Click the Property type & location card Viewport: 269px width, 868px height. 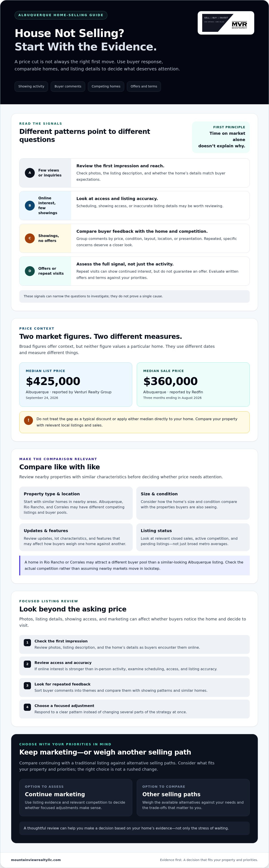click(76, 503)
